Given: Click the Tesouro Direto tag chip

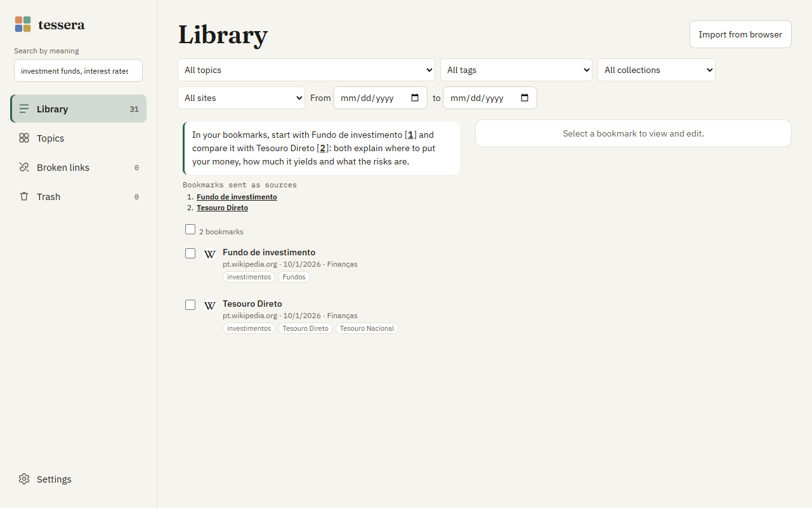Looking at the screenshot, I should pos(305,328).
